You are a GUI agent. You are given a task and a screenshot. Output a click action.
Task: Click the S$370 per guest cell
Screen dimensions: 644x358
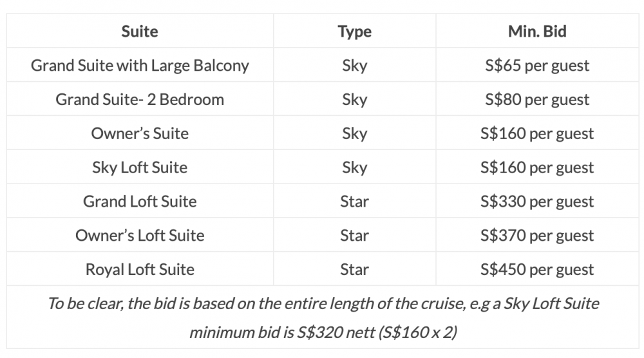[537, 236]
